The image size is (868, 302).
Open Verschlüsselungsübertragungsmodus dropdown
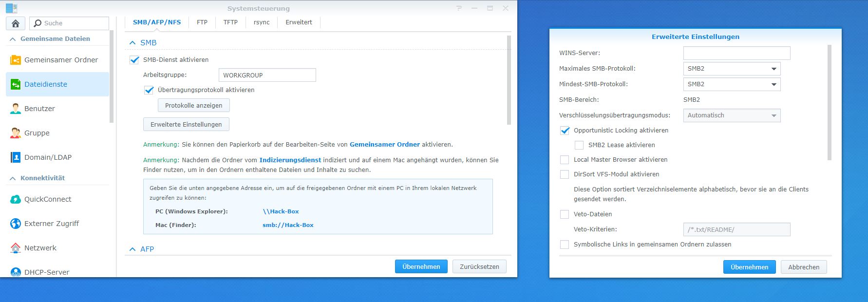pos(732,115)
